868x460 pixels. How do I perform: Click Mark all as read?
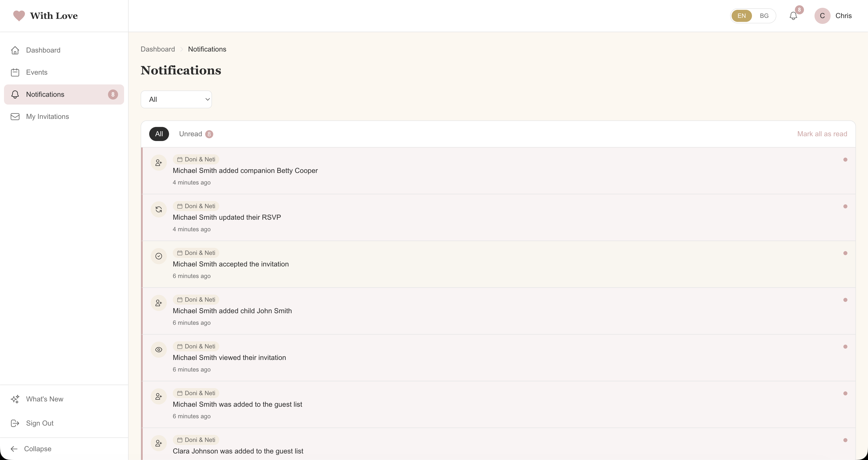point(822,134)
